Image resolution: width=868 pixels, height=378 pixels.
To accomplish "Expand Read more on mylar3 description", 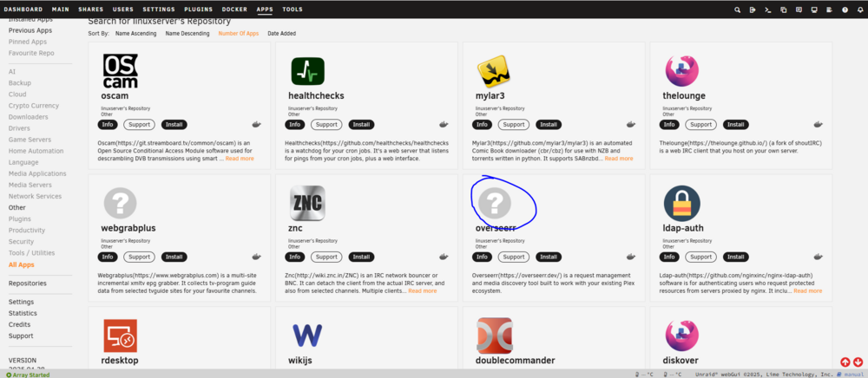I will click(x=619, y=159).
